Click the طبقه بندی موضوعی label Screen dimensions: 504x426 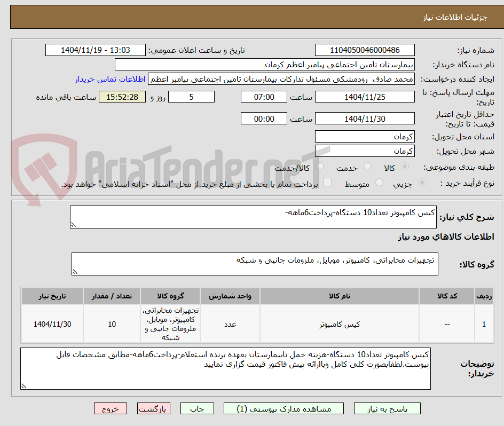coord(459,167)
